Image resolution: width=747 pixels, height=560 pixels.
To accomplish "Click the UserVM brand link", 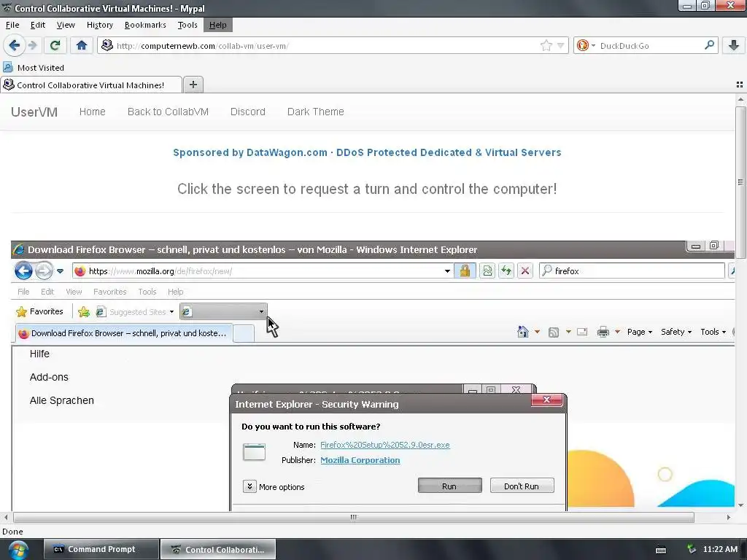I will pyautogui.click(x=34, y=112).
